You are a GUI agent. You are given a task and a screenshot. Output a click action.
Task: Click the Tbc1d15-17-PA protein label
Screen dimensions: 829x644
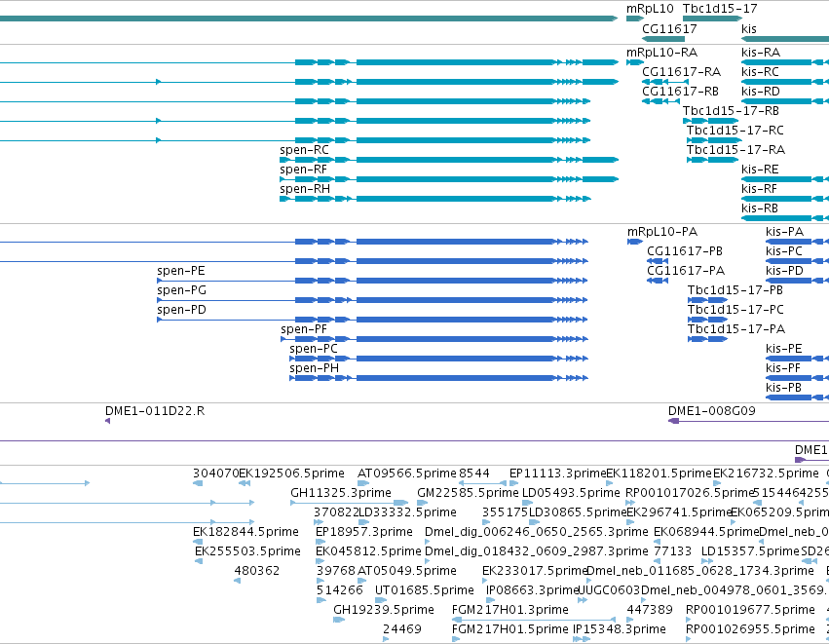coord(735,329)
